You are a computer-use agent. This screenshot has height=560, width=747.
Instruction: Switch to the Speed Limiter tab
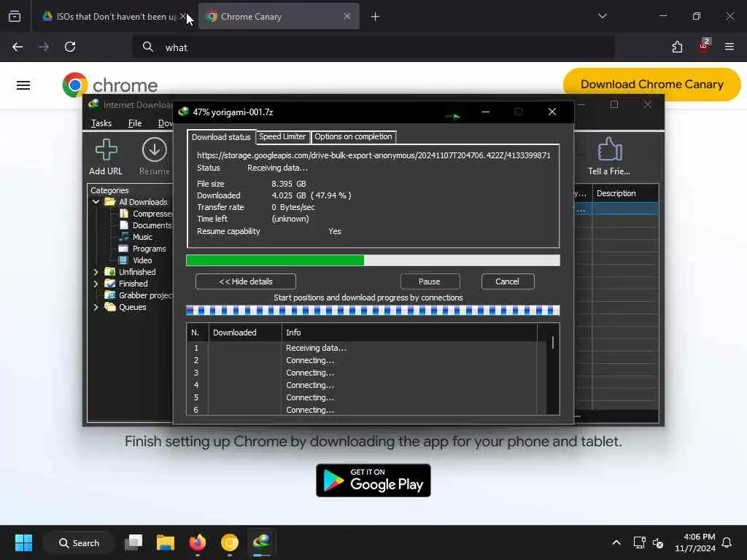pyautogui.click(x=282, y=136)
